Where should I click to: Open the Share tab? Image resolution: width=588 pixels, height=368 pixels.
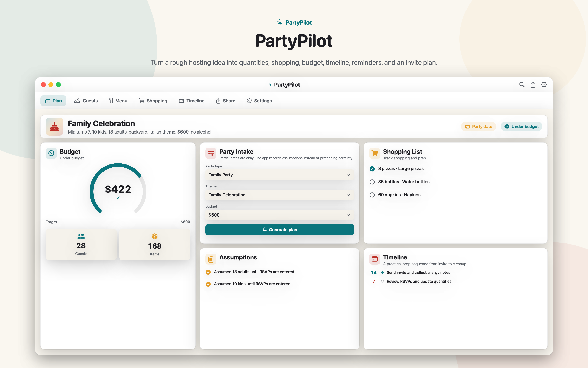[x=225, y=101]
